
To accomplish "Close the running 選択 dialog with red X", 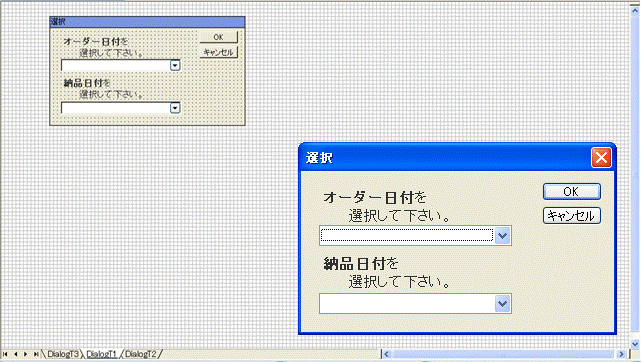I will point(601,157).
